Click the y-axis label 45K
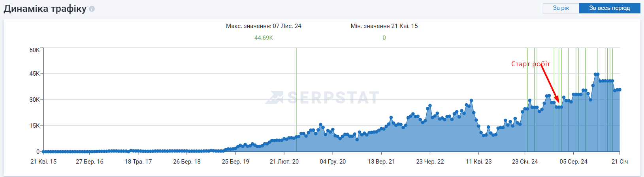Viewport: 644px width, 177px height. 34,74
